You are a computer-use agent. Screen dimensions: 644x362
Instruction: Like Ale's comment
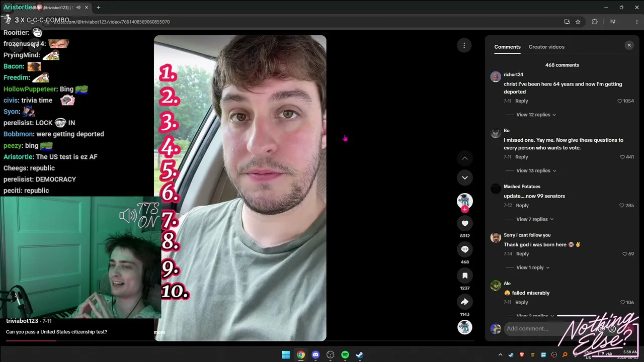(623, 302)
